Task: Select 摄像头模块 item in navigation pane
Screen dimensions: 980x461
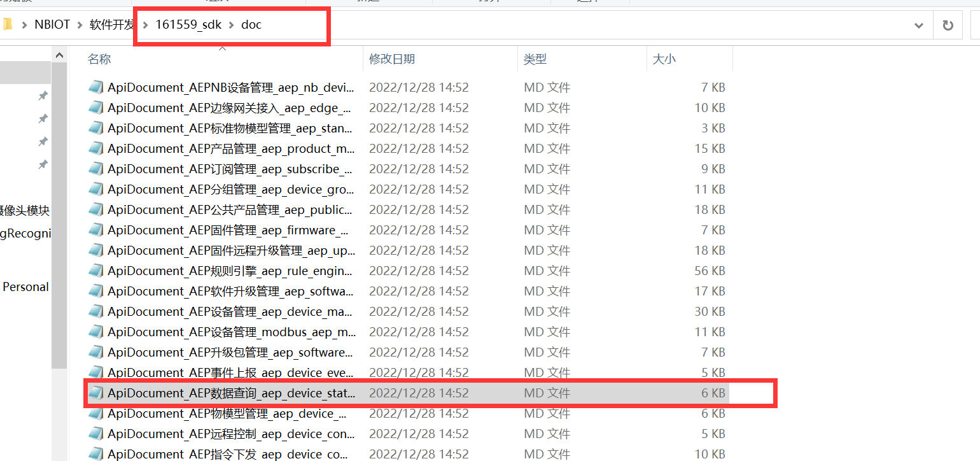Action: 25,211
